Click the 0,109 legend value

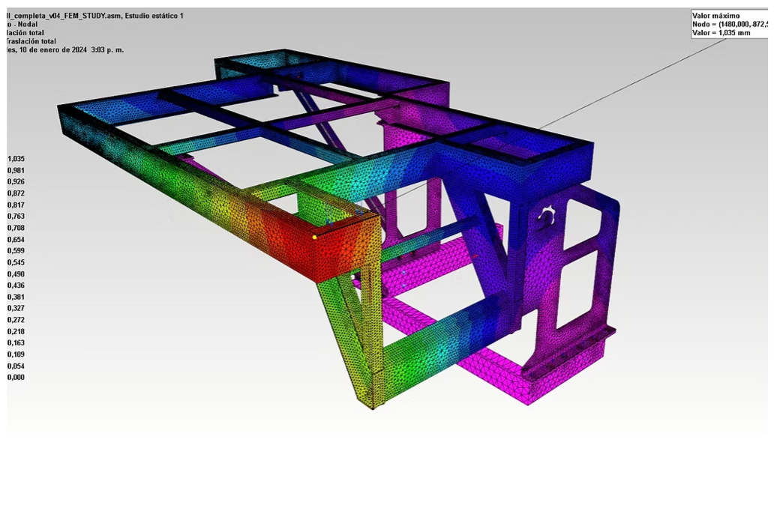tap(16, 354)
